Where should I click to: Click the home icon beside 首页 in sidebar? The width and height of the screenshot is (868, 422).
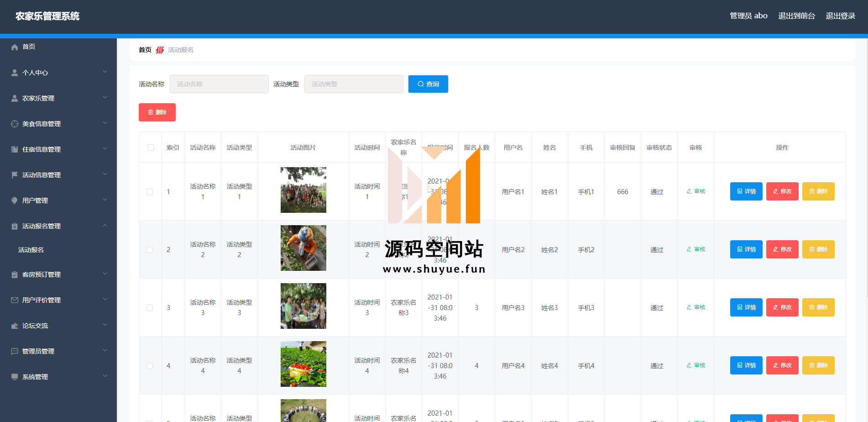(15, 47)
